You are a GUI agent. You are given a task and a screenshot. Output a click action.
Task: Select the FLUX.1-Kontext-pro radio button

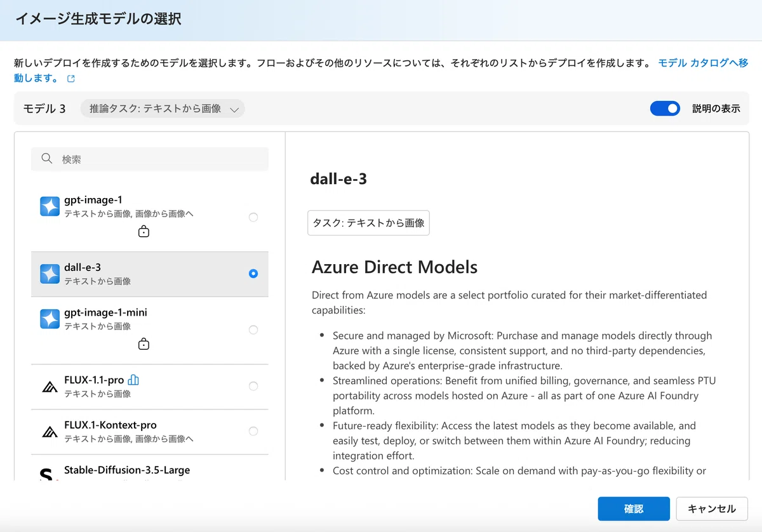pos(253,431)
